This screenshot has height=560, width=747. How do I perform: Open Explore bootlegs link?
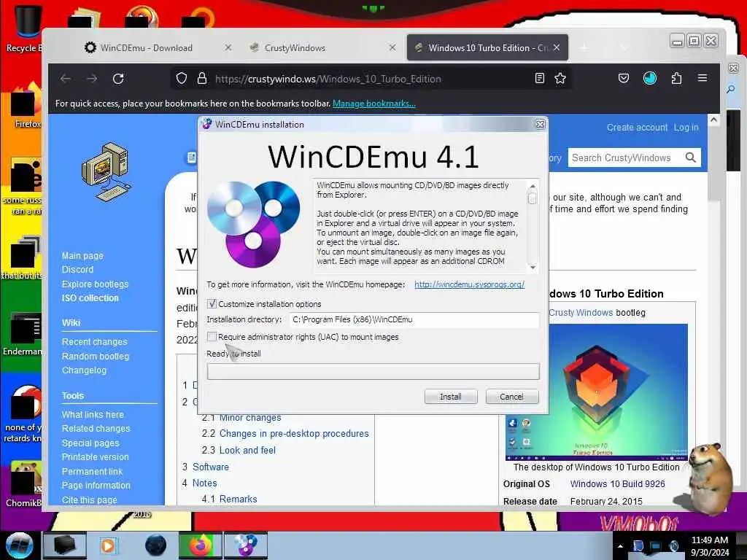click(x=96, y=284)
